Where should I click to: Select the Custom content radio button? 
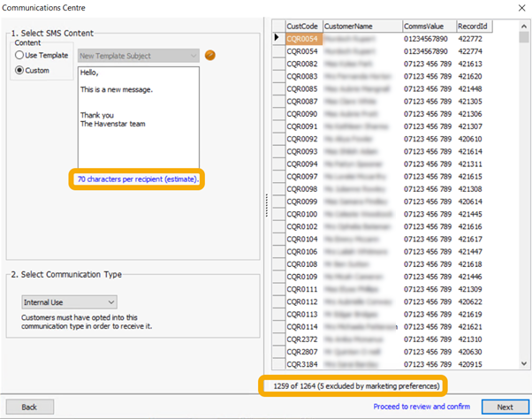19,70
